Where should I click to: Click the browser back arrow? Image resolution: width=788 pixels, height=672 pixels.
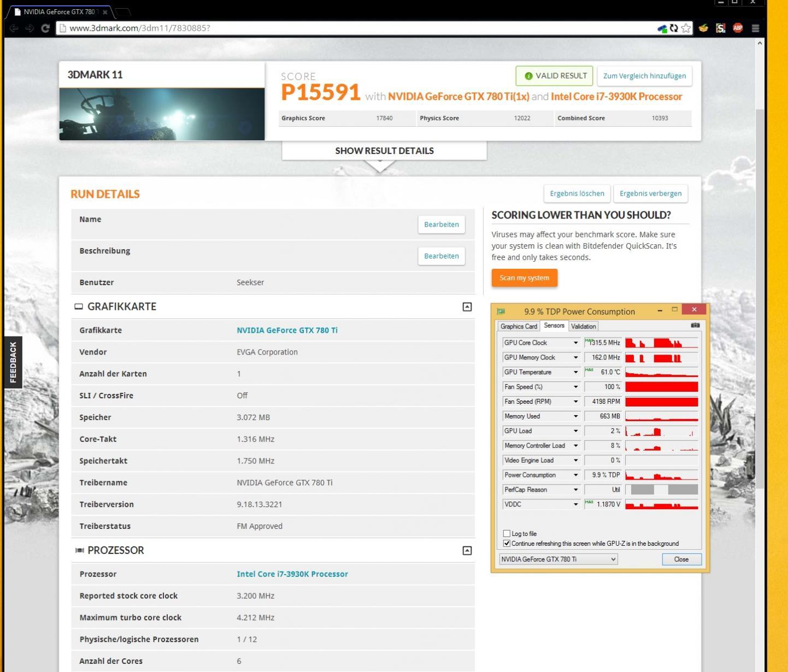(14, 28)
